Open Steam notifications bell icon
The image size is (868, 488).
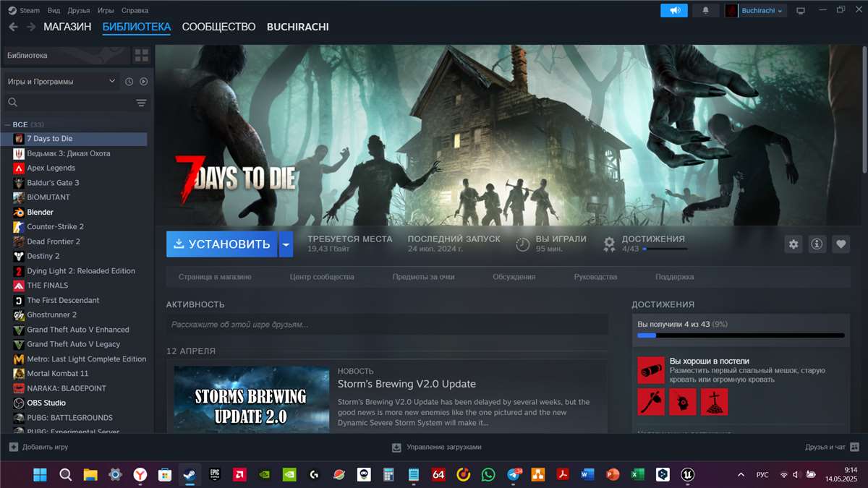point(705,10)
